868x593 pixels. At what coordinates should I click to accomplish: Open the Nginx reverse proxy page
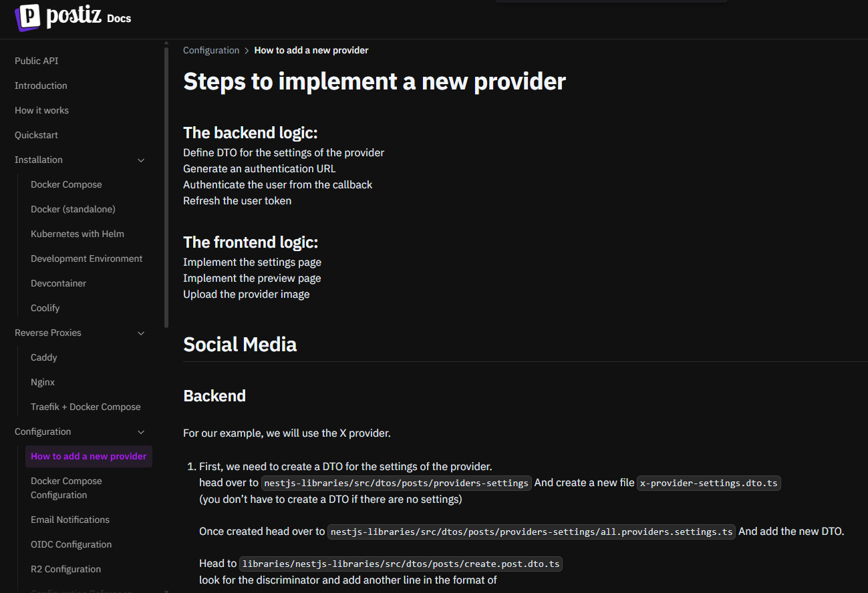[x=43, y=382]
